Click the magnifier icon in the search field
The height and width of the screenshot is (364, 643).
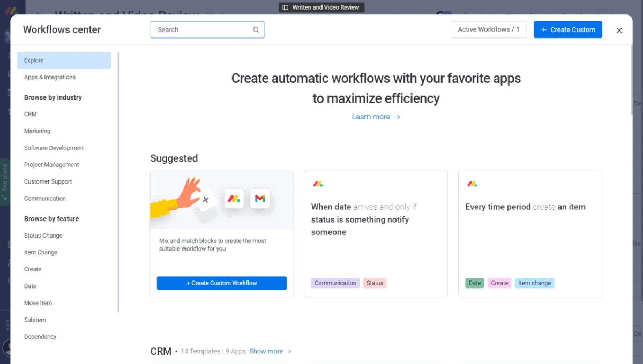(256, 29)
